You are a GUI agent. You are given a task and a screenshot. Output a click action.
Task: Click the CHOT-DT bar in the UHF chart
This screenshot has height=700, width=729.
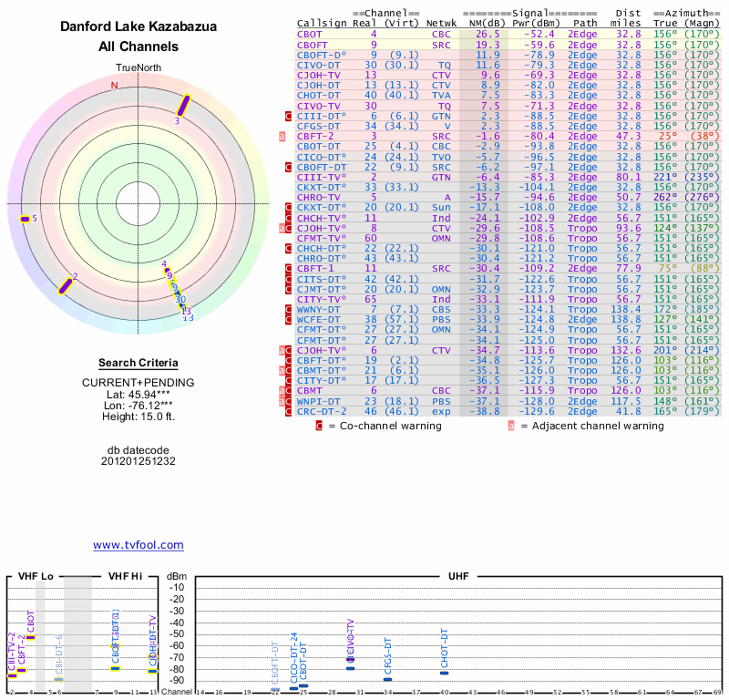pyautogui.click(x=444, y=673)
